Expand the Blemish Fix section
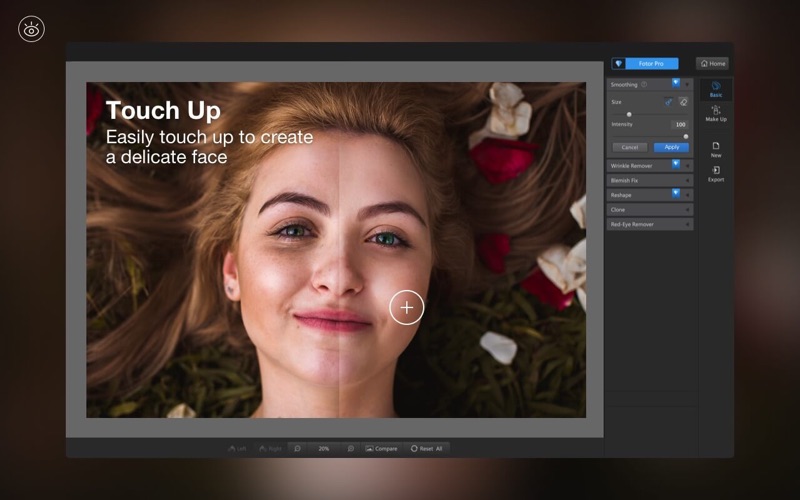The width and height of the screenshot is (800, 500). click(x=687, y=180)
